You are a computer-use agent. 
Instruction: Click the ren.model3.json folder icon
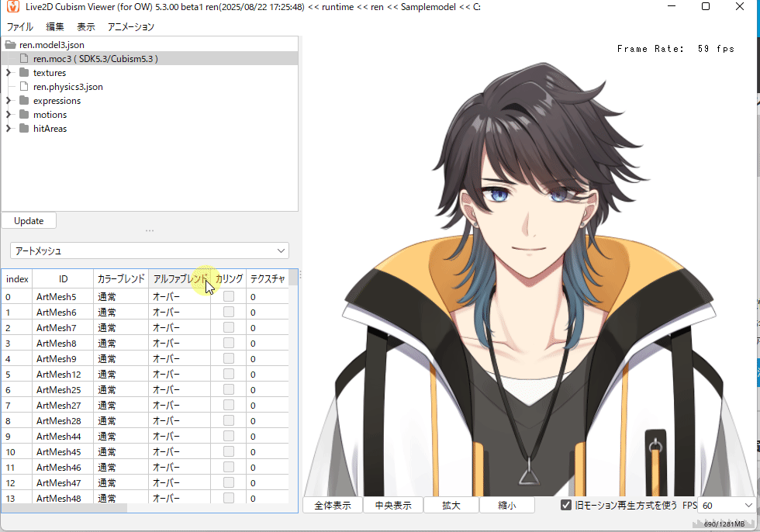click(11, 45)
